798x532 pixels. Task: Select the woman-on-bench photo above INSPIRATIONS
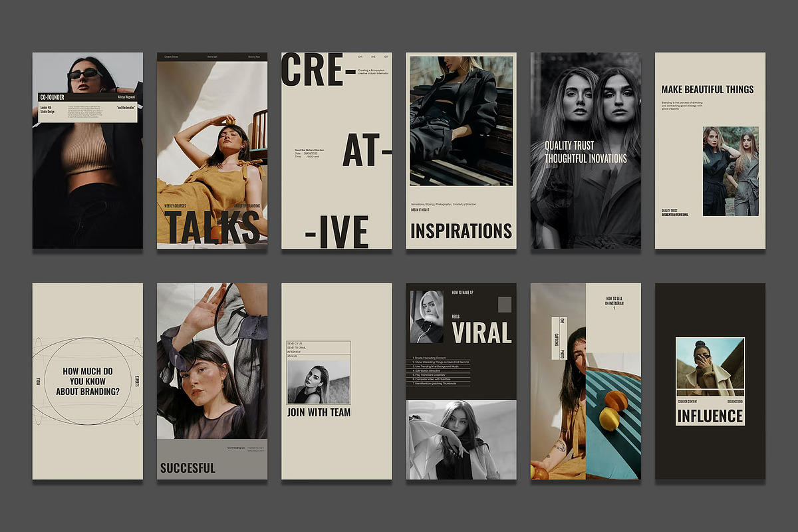click(x=462, y=120)
